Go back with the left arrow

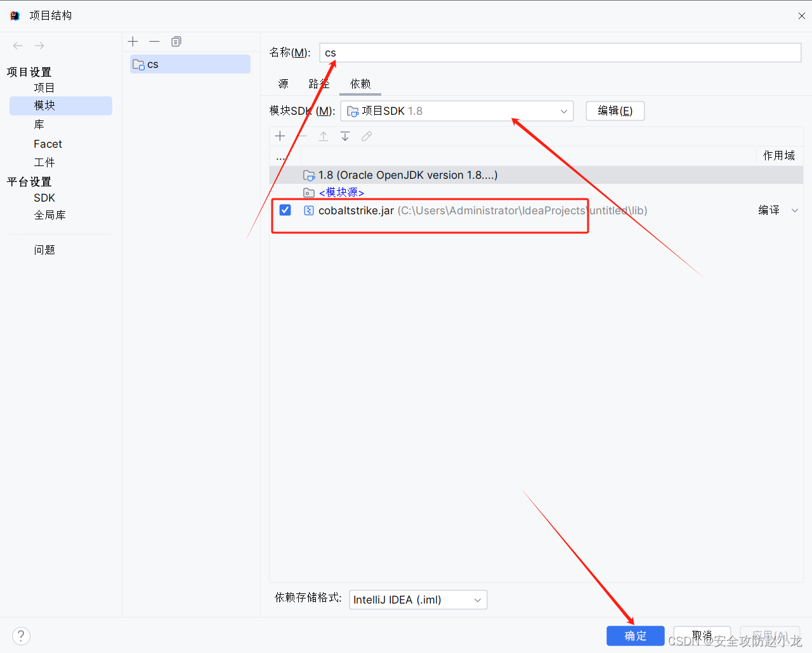[x=18, y=46]
